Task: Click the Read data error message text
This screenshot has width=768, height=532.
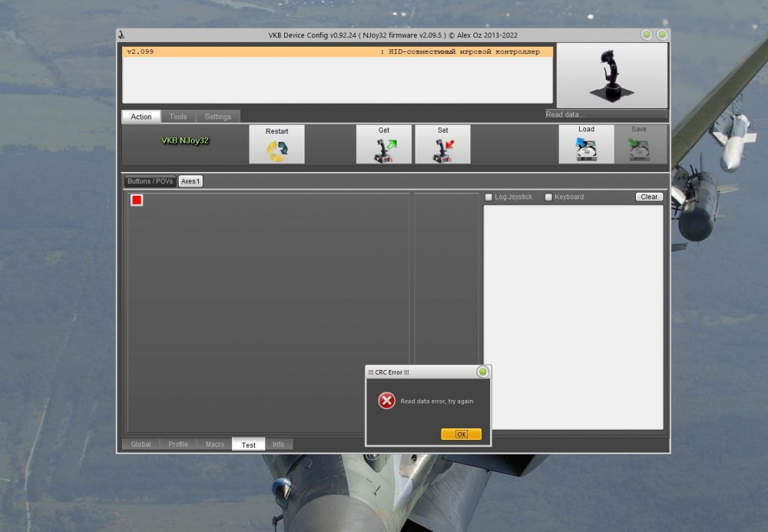Action: (x=437, y=401)
